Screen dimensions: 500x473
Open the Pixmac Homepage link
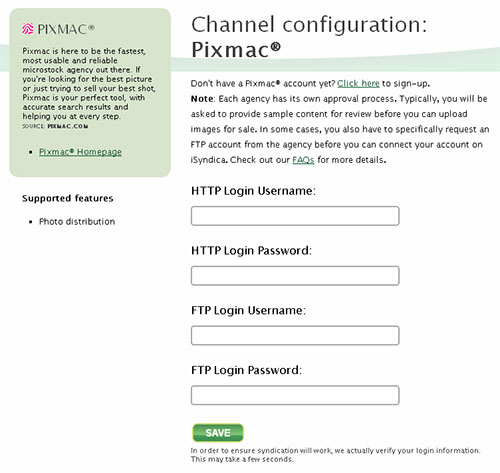point(80,152)
